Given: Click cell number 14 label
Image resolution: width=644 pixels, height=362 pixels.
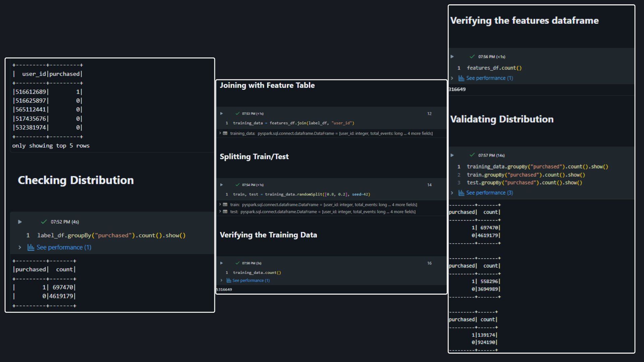Looking at the screenshot, I should point(429,185).
